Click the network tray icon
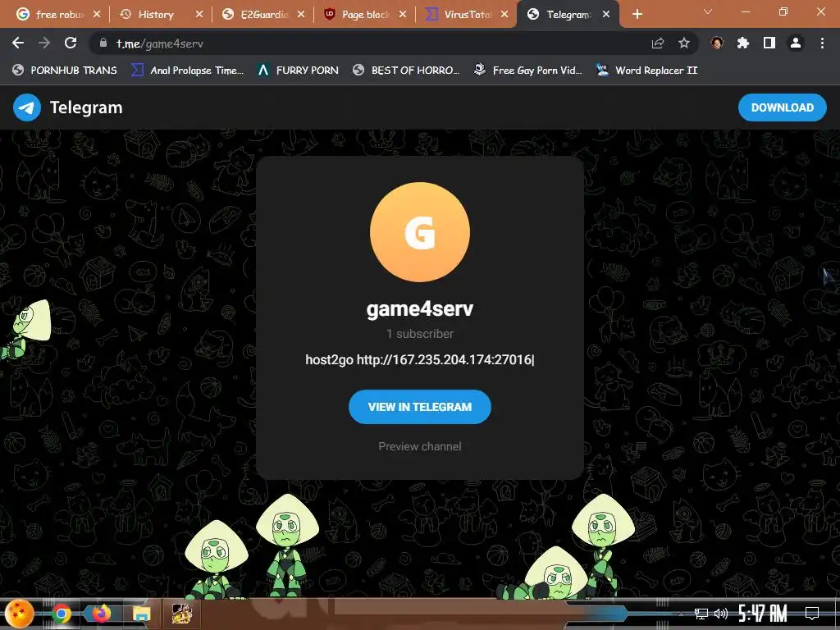This screenshot has height=630, width=840. pyautogui.click(x=701, y=614)
